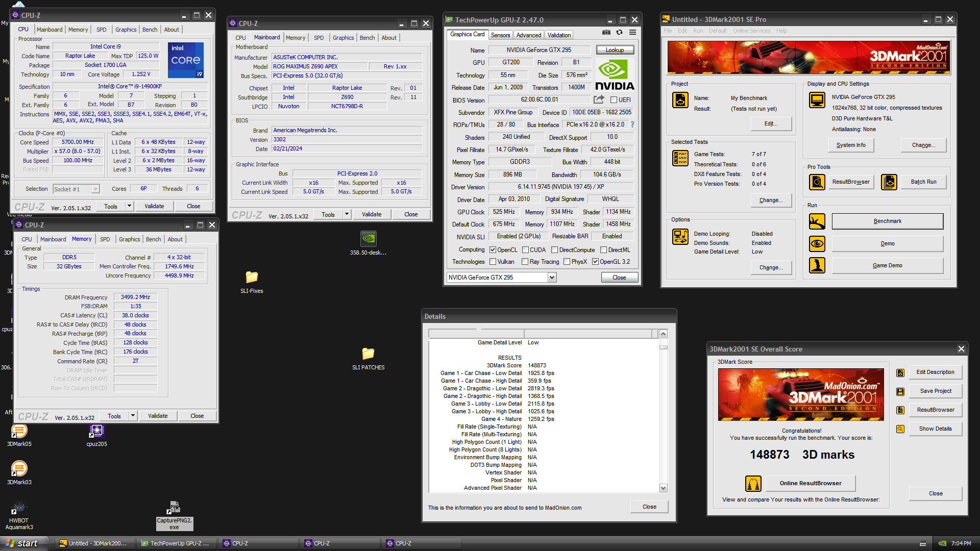
Task: Click the Save Project floppy icon
Action: (x=900, y=391)
